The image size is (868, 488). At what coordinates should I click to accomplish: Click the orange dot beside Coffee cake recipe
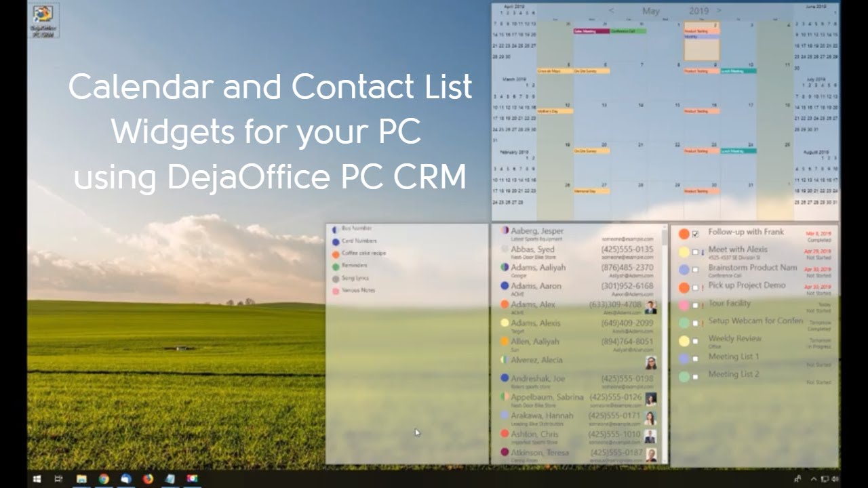pos(336,253)
